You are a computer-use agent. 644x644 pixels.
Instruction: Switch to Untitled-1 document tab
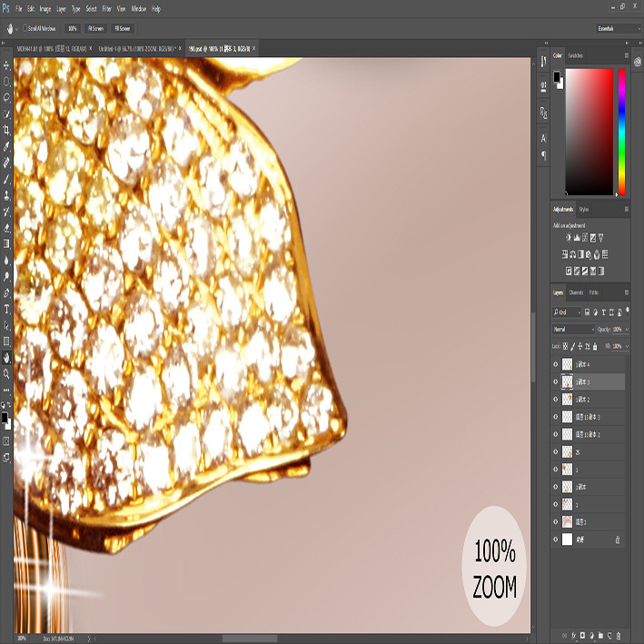(x=137, y=48)
